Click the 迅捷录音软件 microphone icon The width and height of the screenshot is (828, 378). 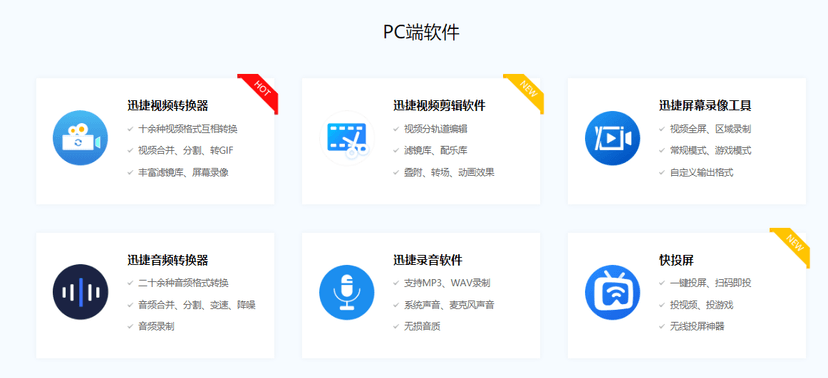coord(347,291)
